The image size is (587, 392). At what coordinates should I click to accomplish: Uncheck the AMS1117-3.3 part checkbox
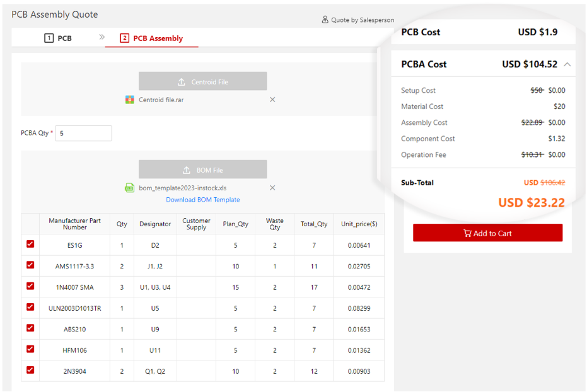click(x=30, y=265)
